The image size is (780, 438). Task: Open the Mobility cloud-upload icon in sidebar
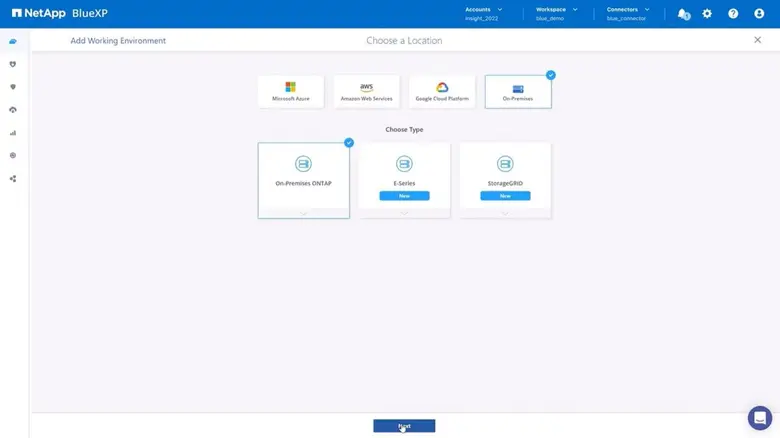tap(13, 110)
